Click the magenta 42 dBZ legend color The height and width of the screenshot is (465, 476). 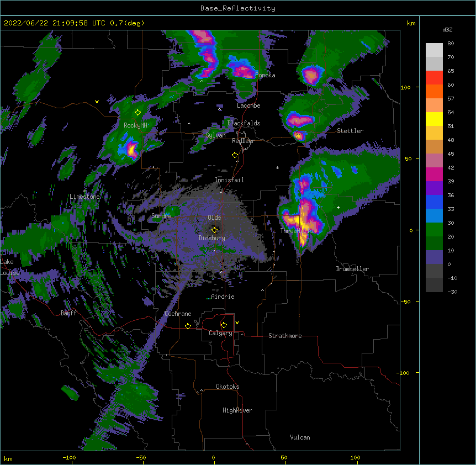point(434,174)
